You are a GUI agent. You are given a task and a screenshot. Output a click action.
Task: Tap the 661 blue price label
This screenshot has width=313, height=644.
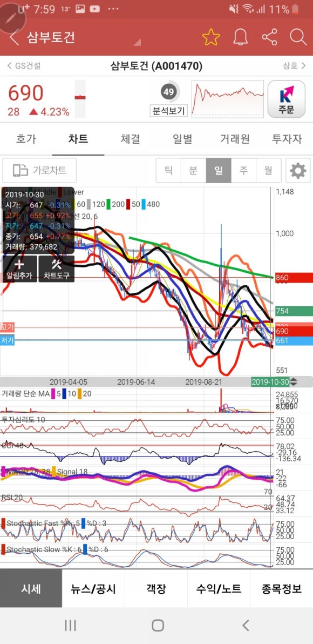pos(293,340)
